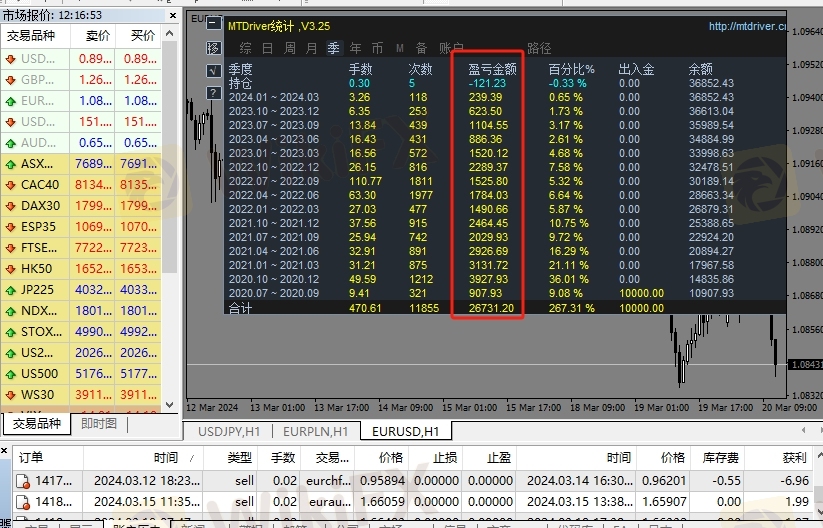
Task: Switch to the 综 summary tab
Action: pos(245,48)
